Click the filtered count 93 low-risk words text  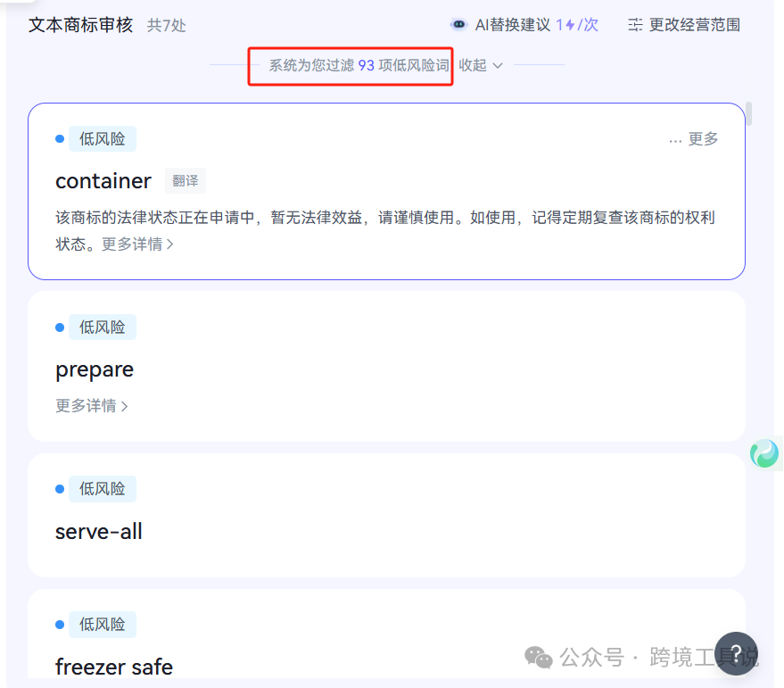[359, 65]
